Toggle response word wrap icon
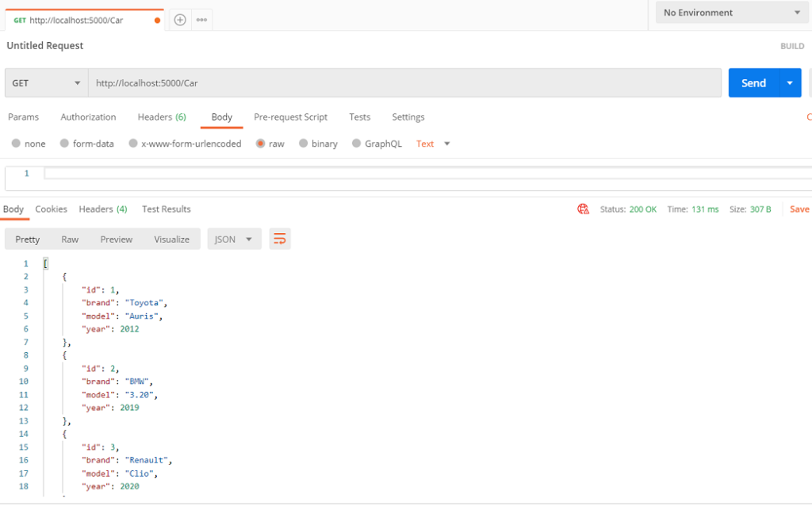The image size is (812, 506). click(x=280, y=239)
